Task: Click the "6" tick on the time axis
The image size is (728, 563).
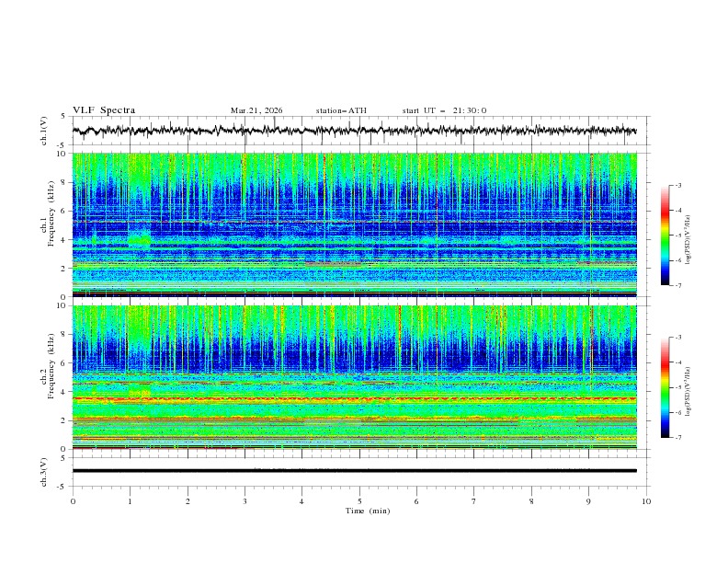Action: 417,501
